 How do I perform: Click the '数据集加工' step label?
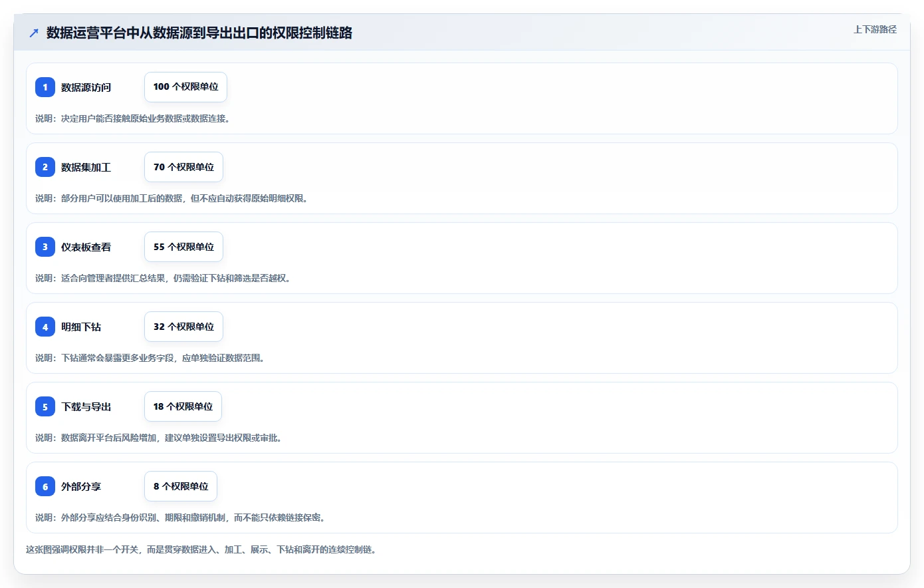tap(86, 167)
